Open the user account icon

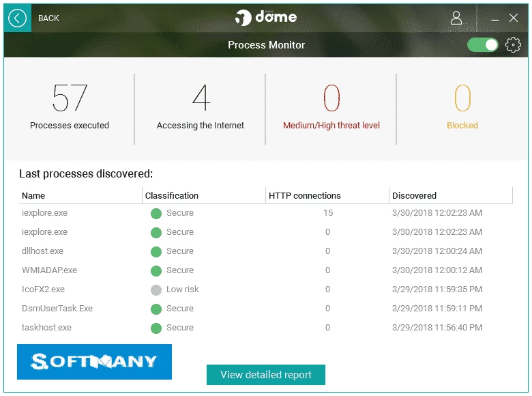456,18
